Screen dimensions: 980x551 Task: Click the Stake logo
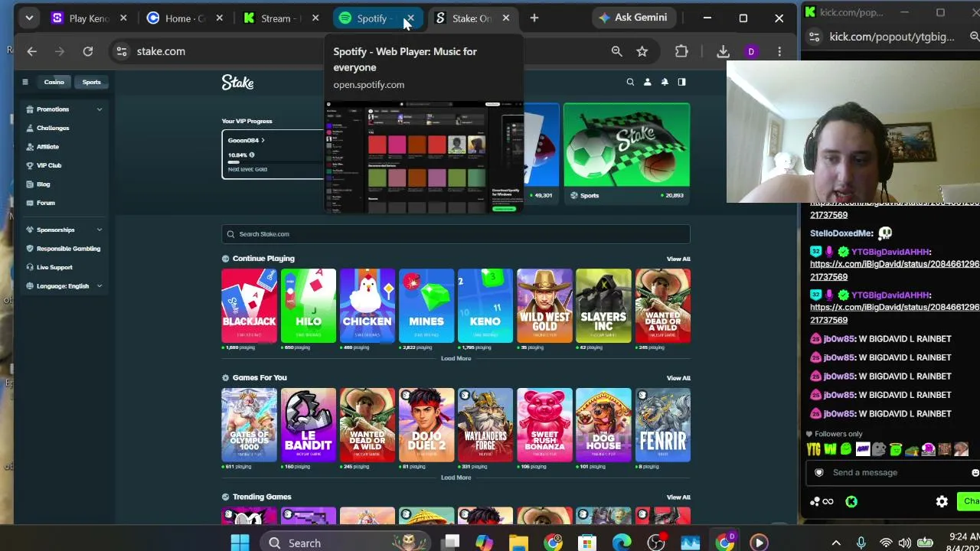pyautogui.click(x=237, y=83)
